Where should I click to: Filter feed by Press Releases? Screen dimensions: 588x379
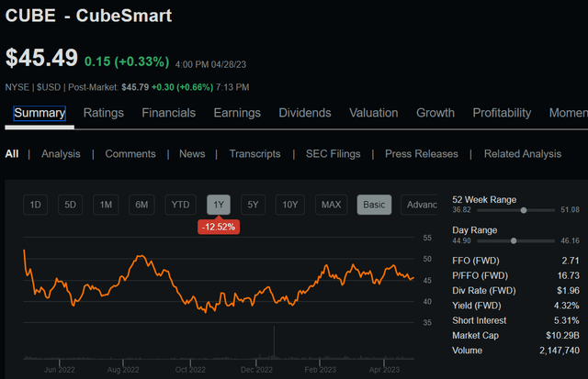click(422, 154)
